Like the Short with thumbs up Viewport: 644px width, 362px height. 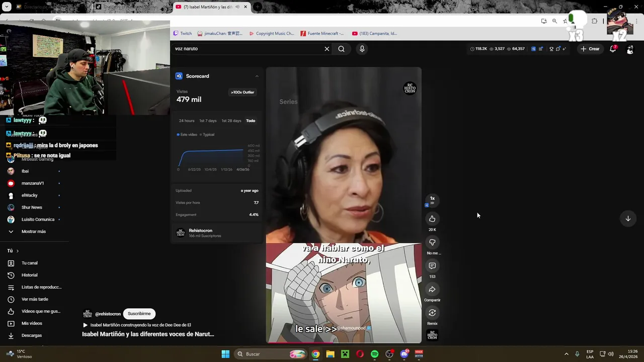click(432, 219)
